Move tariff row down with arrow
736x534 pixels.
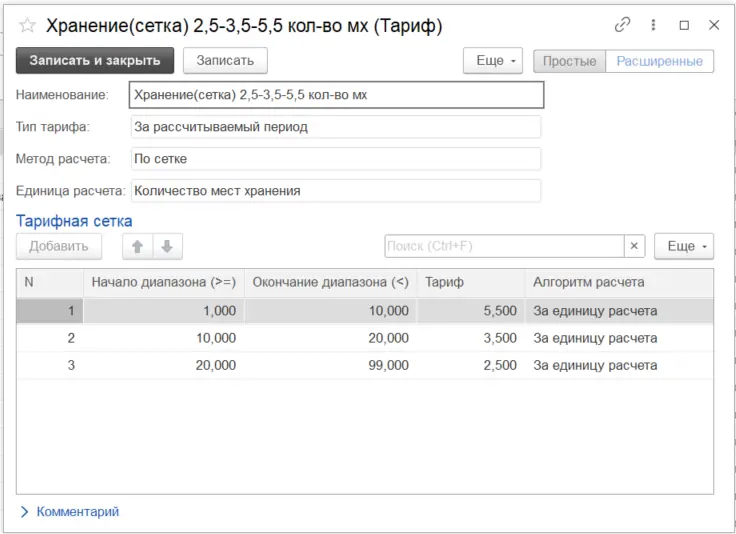(x=167, y=246)
